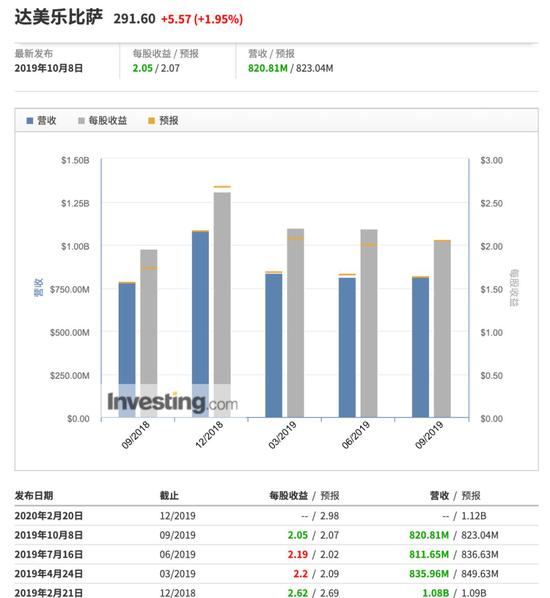This screenshot has width=550, height=598.
Task: Select the gray EPS bar for 03/2019
Action: click(296, 323)
